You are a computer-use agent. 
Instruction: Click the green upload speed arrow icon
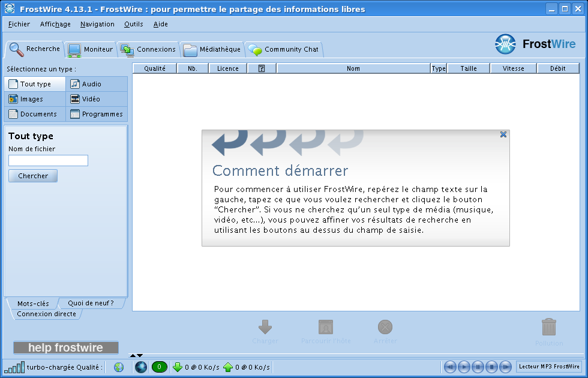coord(228,367)
